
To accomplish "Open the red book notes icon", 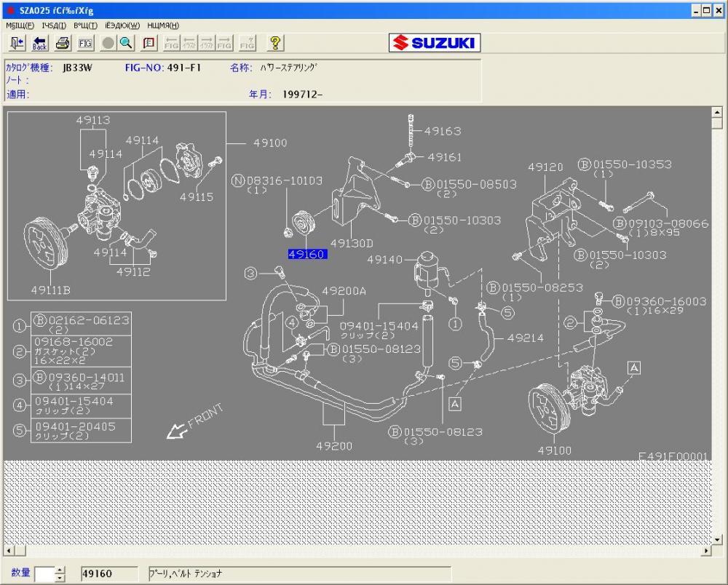I will pyautogui.click(x=149, y=43).
